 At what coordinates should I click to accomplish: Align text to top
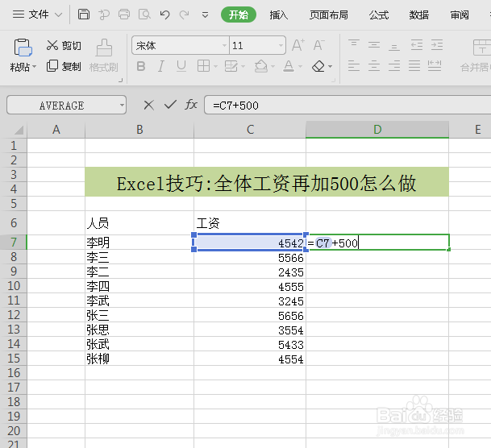[354, 45]
